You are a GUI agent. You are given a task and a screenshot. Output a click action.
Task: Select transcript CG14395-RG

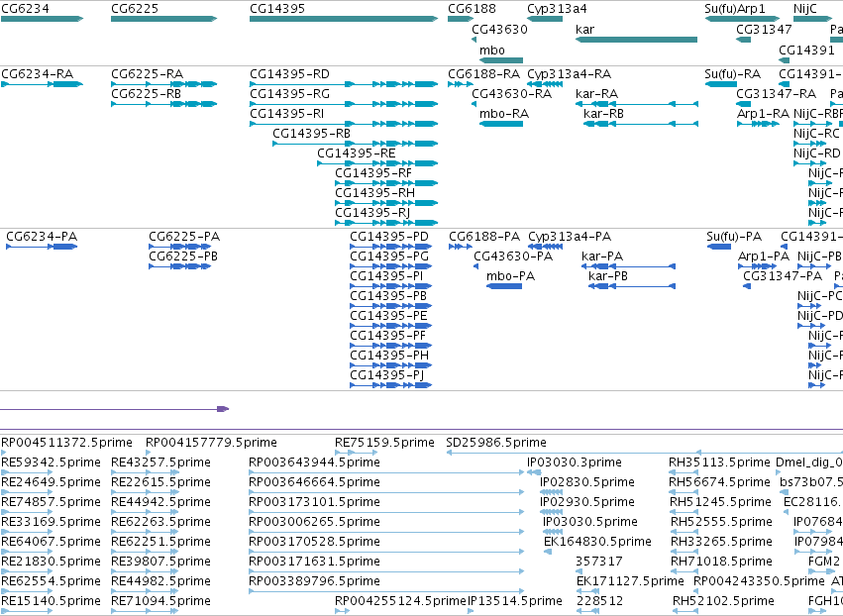tap(290, 94)
